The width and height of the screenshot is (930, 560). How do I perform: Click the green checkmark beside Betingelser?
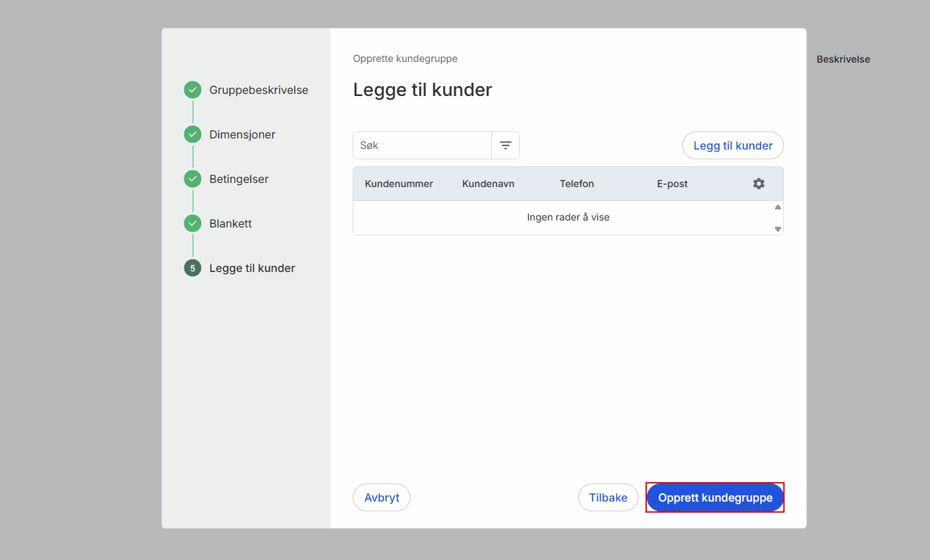(192, 179)
